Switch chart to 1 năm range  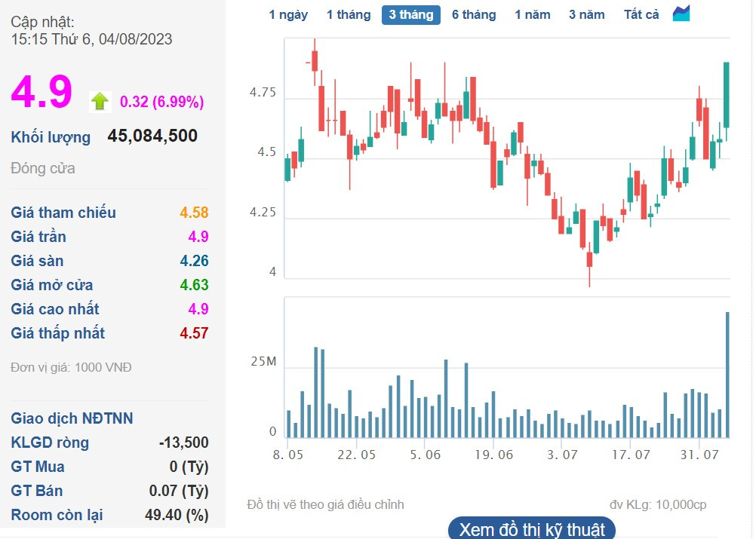(533, 14)
